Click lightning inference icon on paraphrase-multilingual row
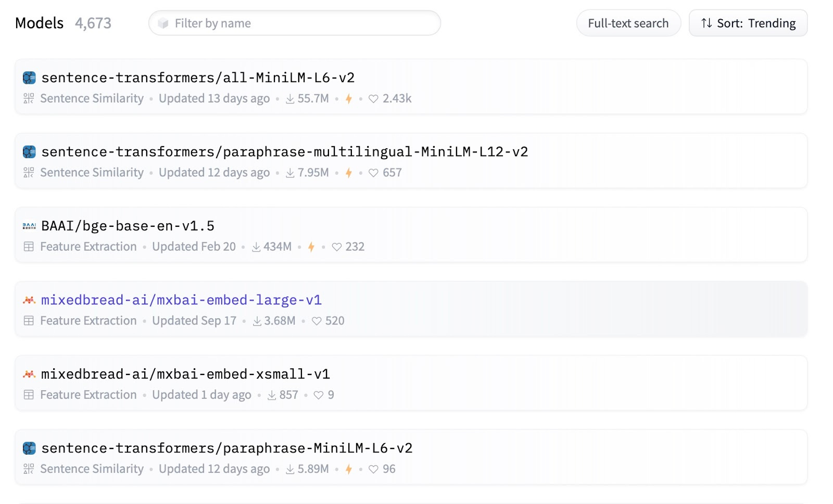This screenshot has height=504, width=833. pyautogui.click(x=349, y=173)
